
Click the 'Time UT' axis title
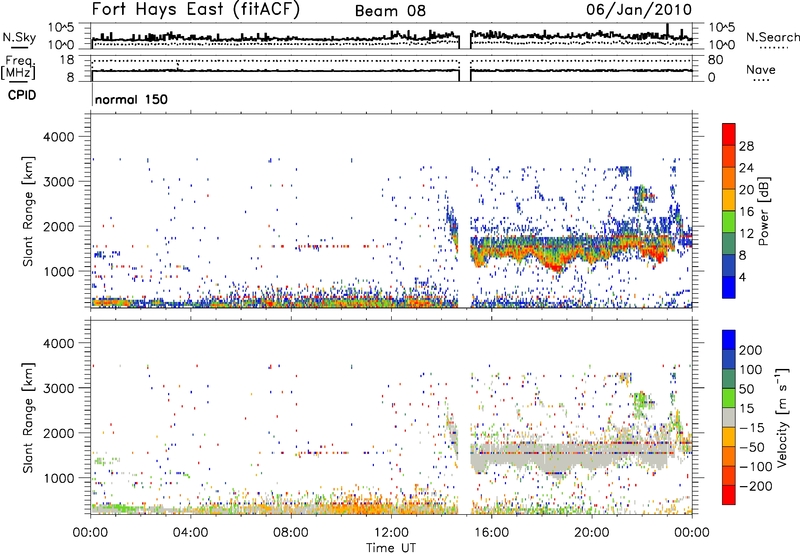(x=391, y=547)
